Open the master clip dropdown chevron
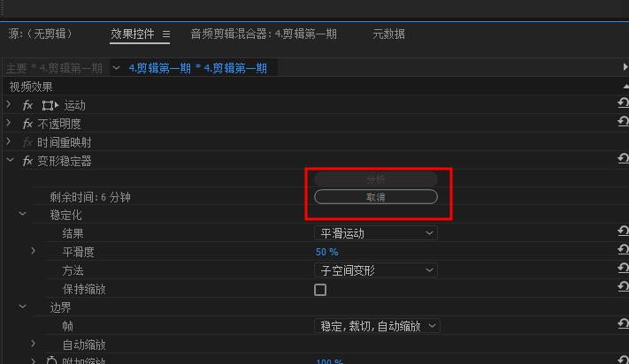The height and width of the screenshot is (364, 629). point(116,68)
